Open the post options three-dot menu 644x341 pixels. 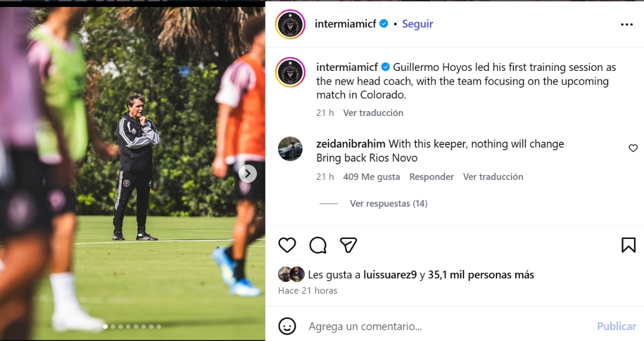(626, 24)
